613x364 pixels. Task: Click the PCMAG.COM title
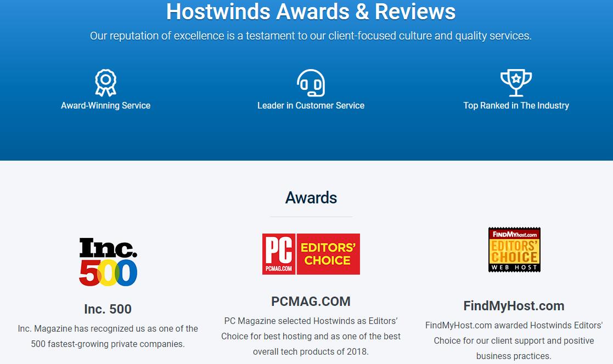(311, 301)
